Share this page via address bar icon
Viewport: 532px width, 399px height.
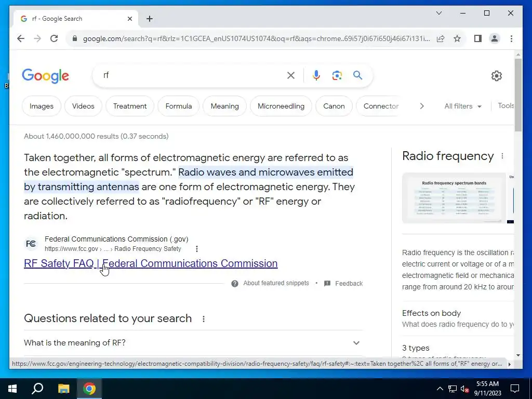pos(441,38)
